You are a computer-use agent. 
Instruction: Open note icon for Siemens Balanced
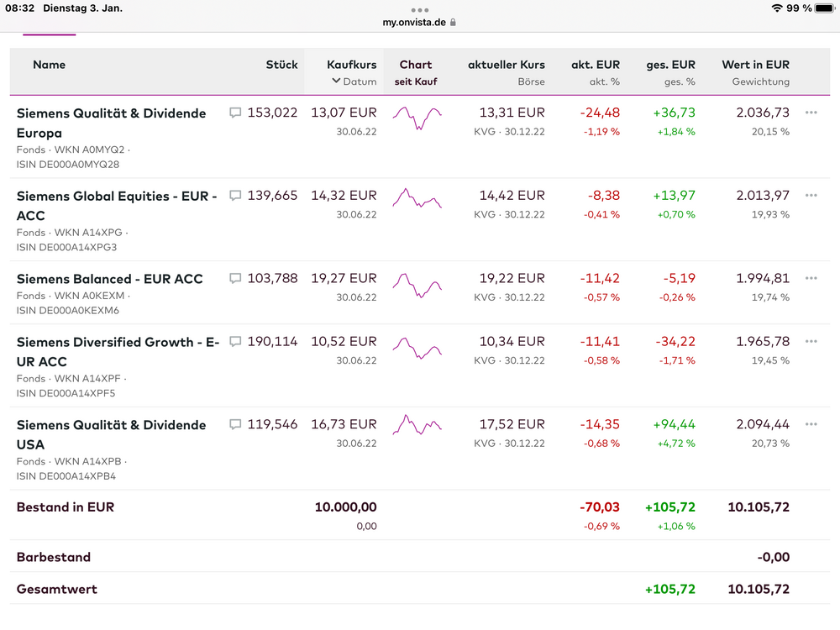[x=235, y=278]
